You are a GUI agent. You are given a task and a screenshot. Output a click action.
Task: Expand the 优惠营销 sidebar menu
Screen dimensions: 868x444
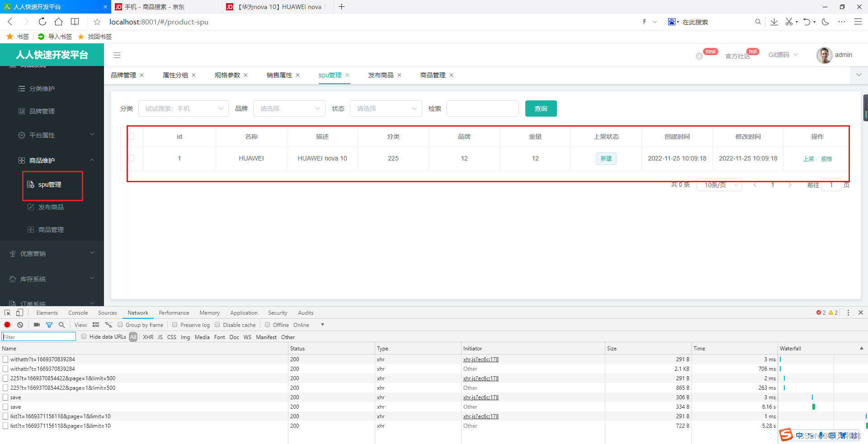coord(52,254)
